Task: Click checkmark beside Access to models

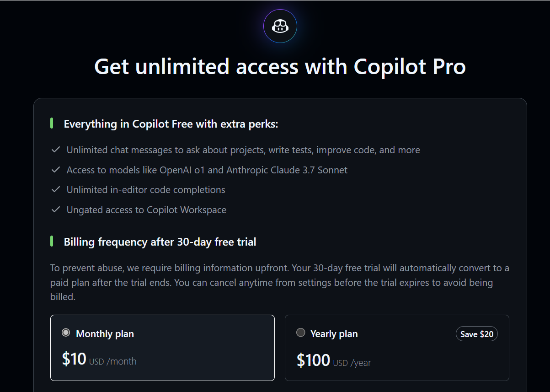Action: click(x=56, y=170)
